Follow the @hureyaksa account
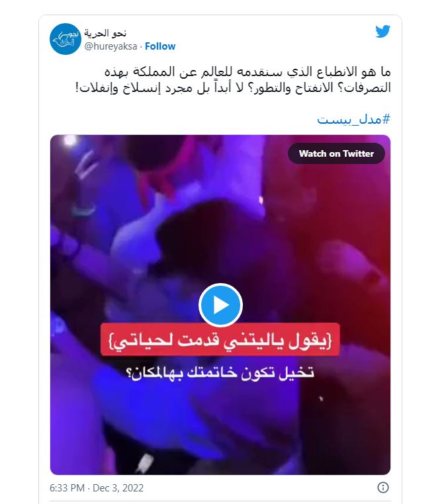 (x=160, y=46)
